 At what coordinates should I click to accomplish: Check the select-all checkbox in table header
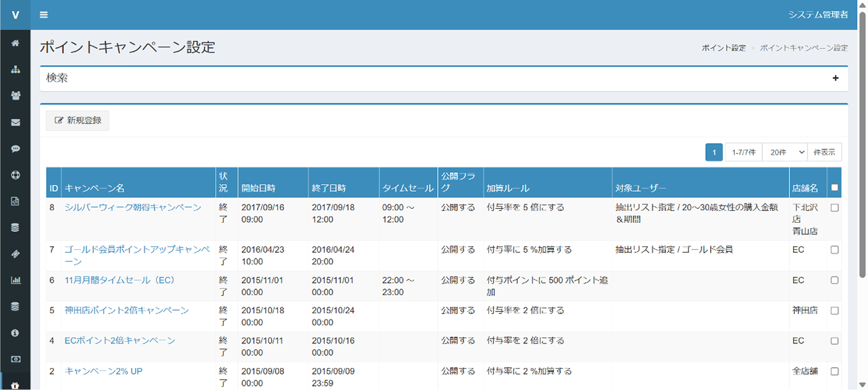(834, 188)
